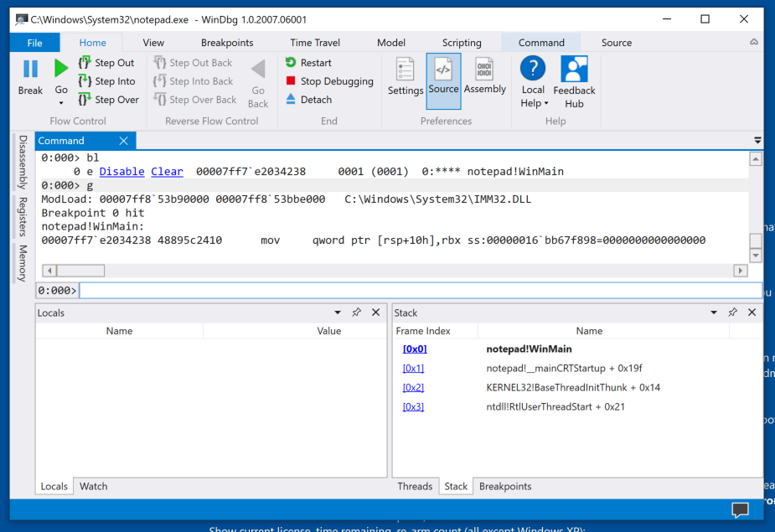Click the red Stop Debugging icon

291,81
